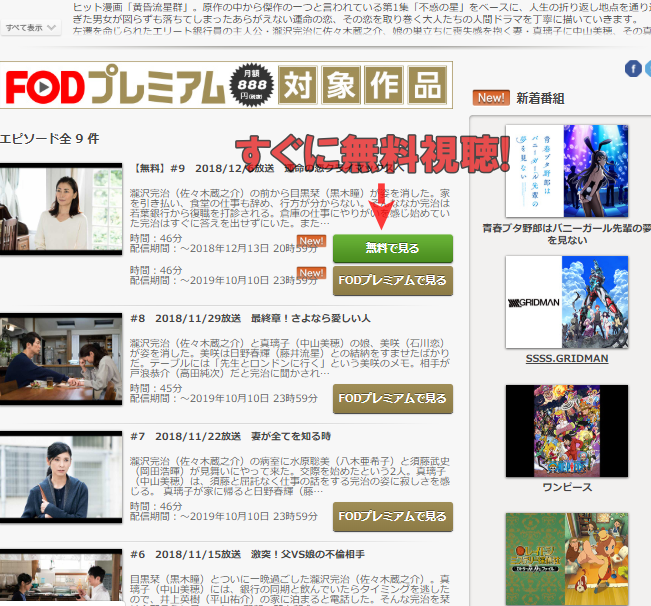Click FODプレミアムで見る for episode #8
The width and height of the screenshot is (651, 606).
coord(393,398)
